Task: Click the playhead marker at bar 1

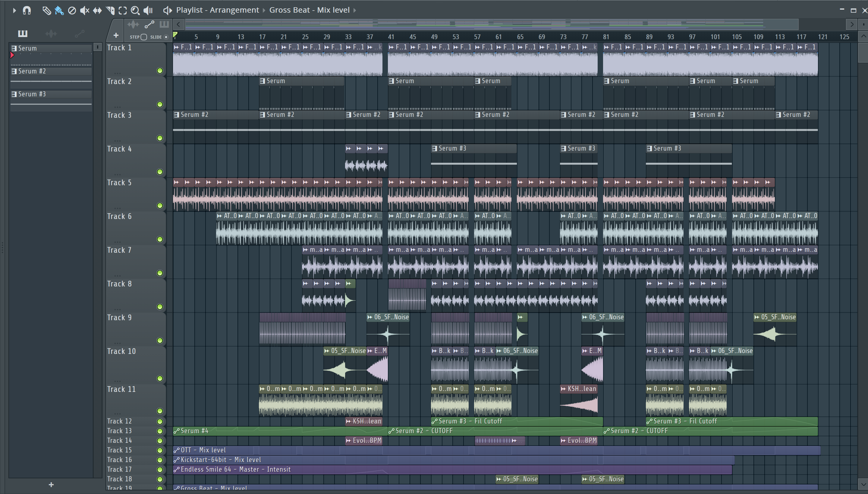Action: point(175,35)
